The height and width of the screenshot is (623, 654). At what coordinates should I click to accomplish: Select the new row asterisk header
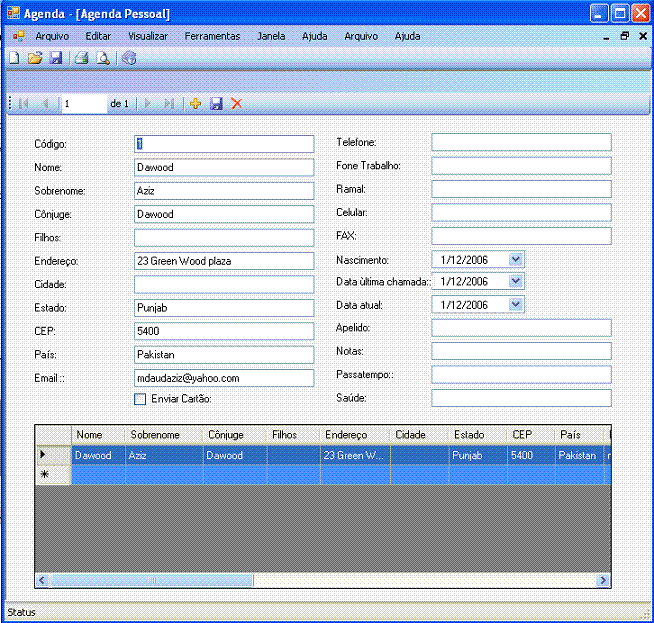[x=53, y=474]
